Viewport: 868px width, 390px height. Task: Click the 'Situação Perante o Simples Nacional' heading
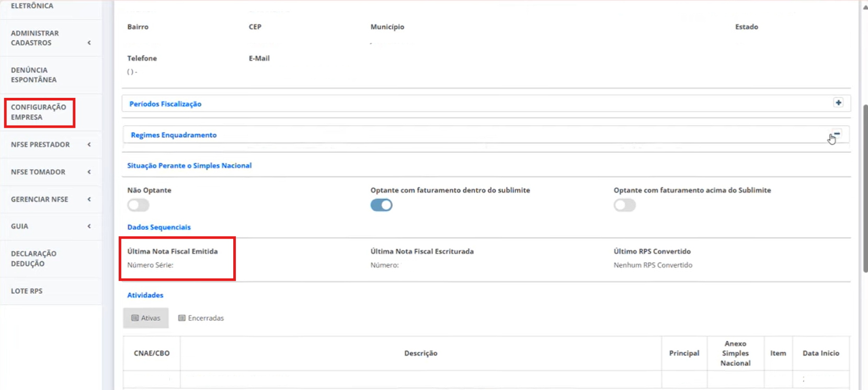coord(189,165)
